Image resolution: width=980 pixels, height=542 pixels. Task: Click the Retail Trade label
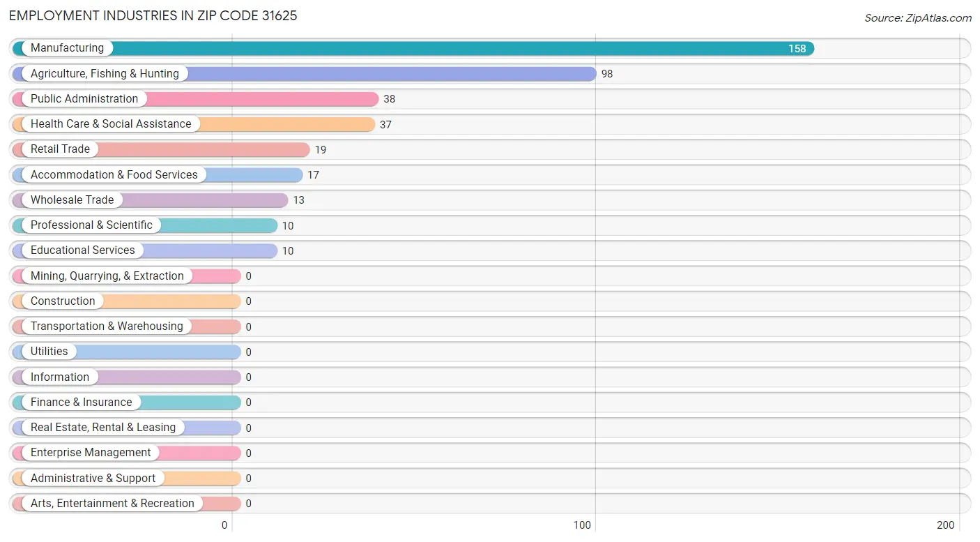coord(60,149)
